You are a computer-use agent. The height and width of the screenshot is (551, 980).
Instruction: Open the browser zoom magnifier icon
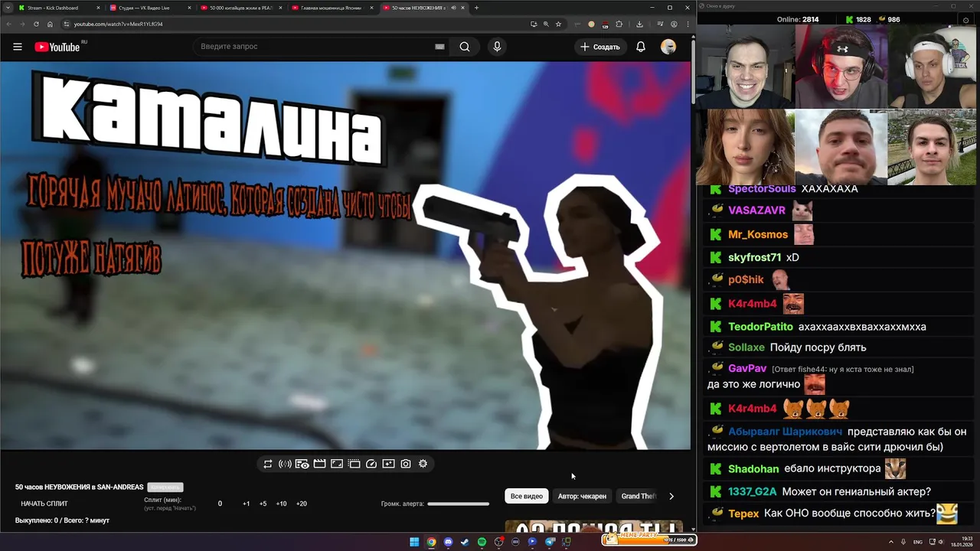[546, 24]
